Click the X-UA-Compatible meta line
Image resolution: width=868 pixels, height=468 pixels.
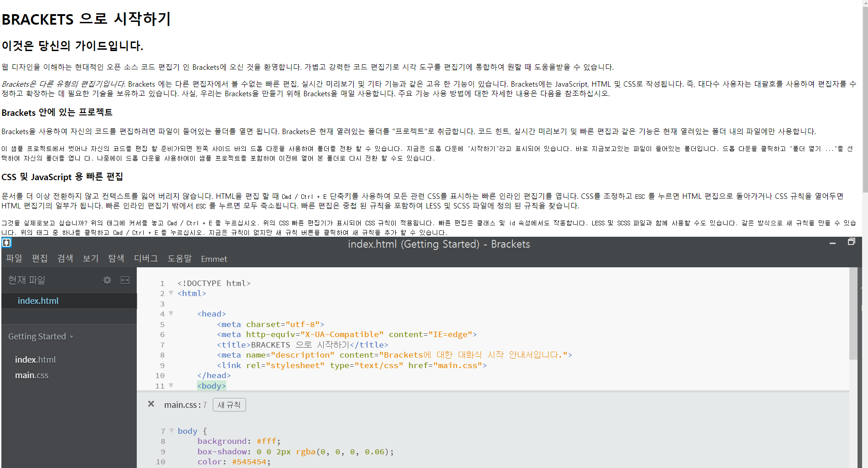point(346,334)
